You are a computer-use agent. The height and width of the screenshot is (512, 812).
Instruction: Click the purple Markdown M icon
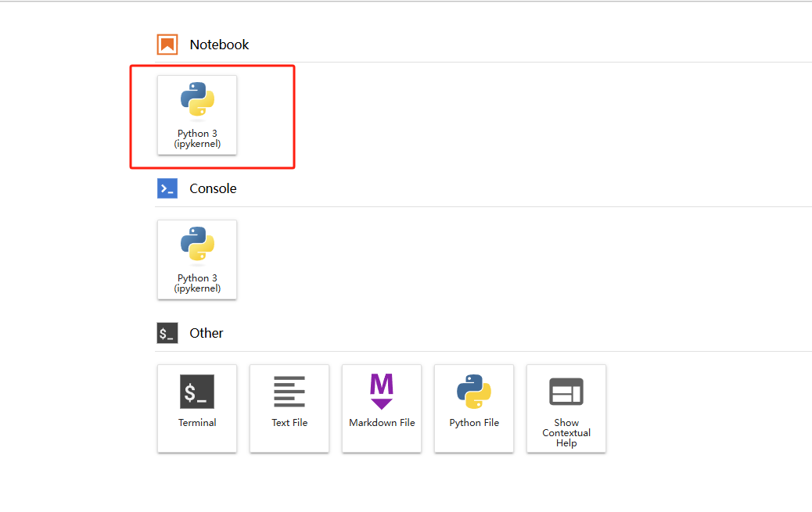pos(382,391)
